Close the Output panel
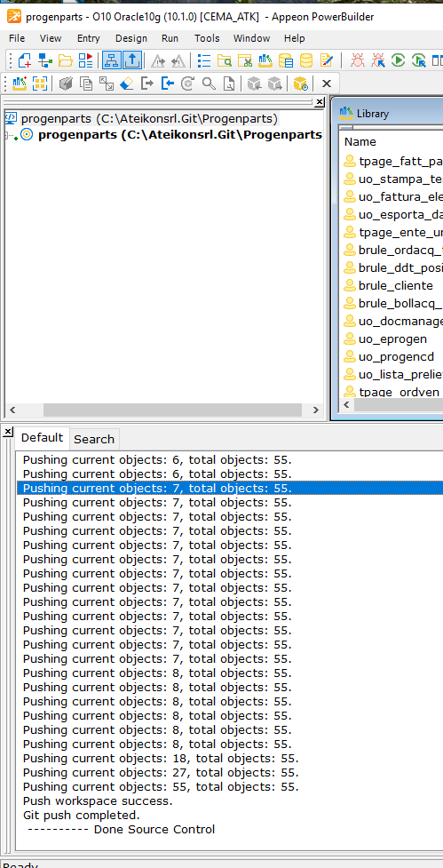This screenshot has height=868, width=443. [7, 432]
